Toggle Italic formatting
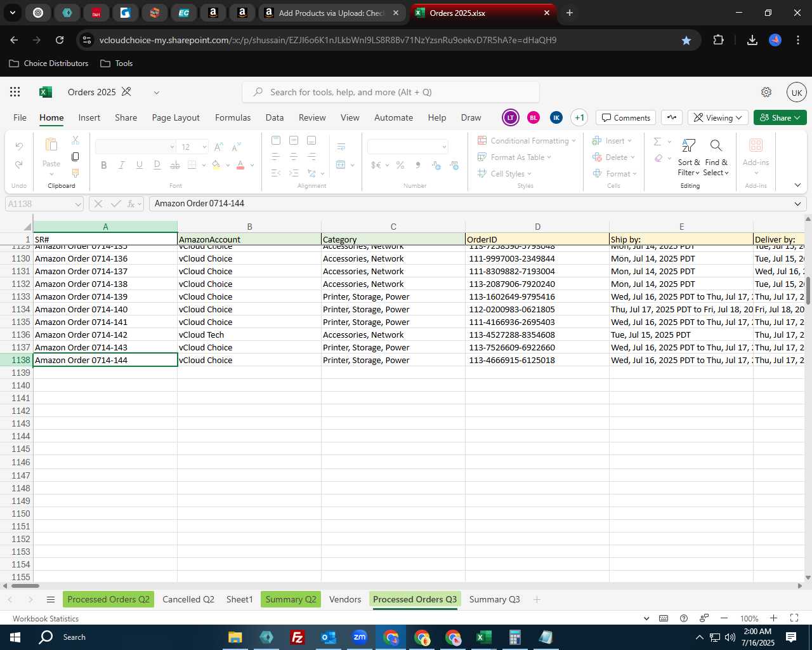Screen dimensions: 812x650 121,165
